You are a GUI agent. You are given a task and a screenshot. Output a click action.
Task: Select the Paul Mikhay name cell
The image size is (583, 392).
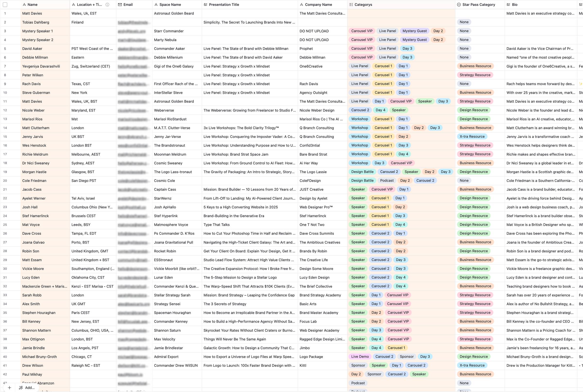coord(45,374)
